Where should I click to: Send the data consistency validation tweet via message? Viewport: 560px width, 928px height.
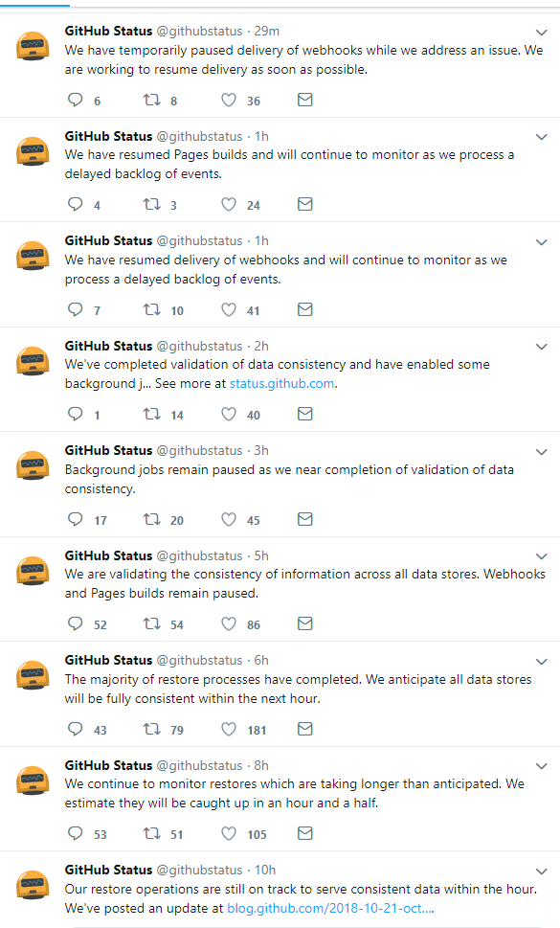tap(305, 414)
